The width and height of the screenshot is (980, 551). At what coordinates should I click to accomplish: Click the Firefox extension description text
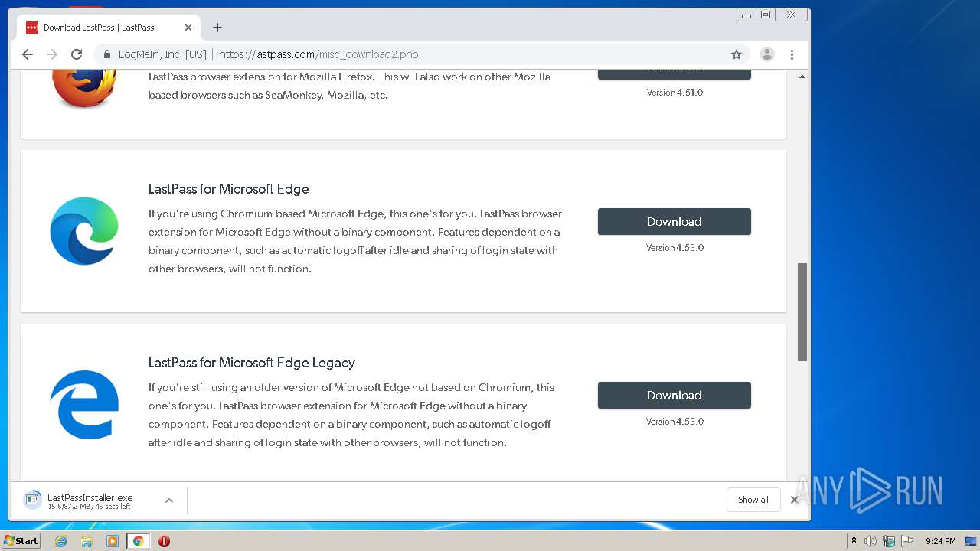pyautogui.click(x=349, y=86)
